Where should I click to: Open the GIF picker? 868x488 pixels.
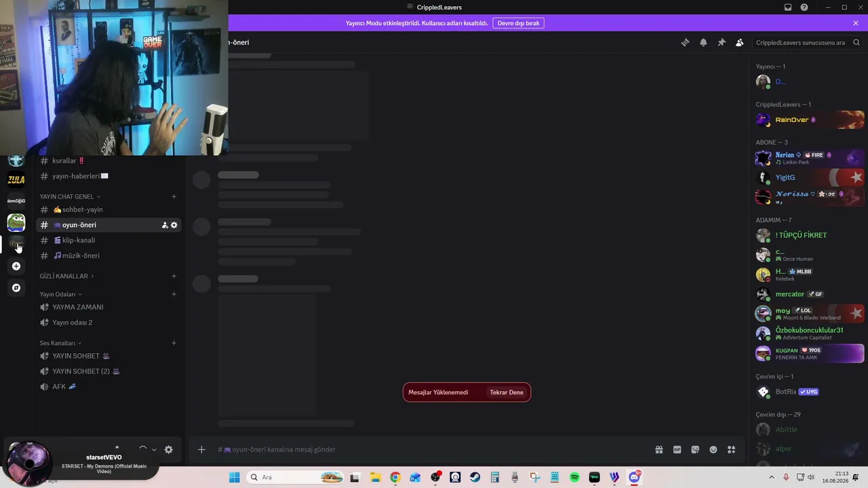click(677, 449)
